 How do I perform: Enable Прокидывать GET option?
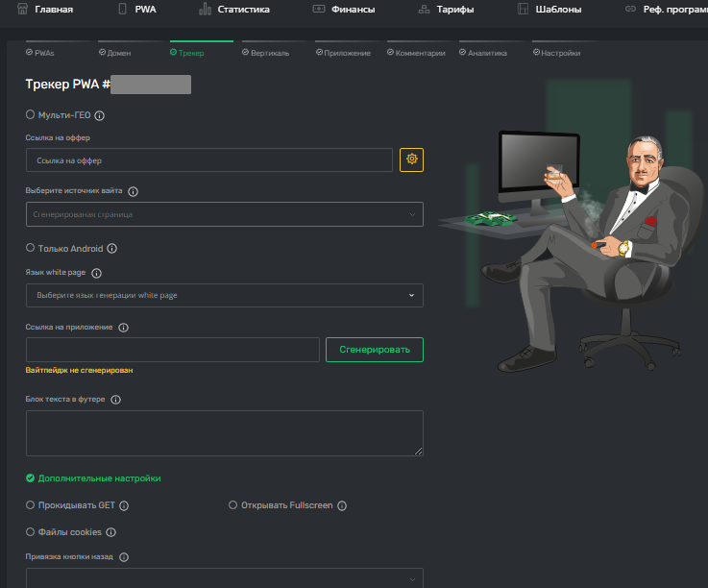click(30, 505)
